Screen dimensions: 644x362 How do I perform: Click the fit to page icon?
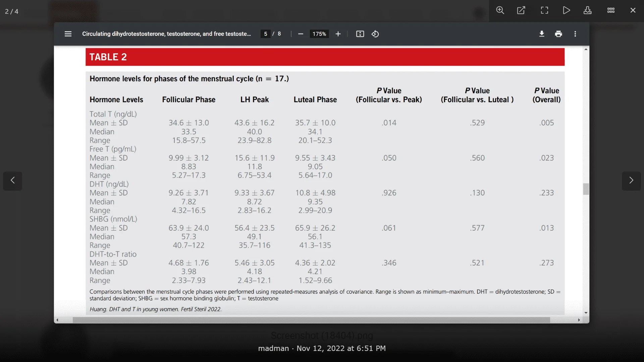[360, 34]
